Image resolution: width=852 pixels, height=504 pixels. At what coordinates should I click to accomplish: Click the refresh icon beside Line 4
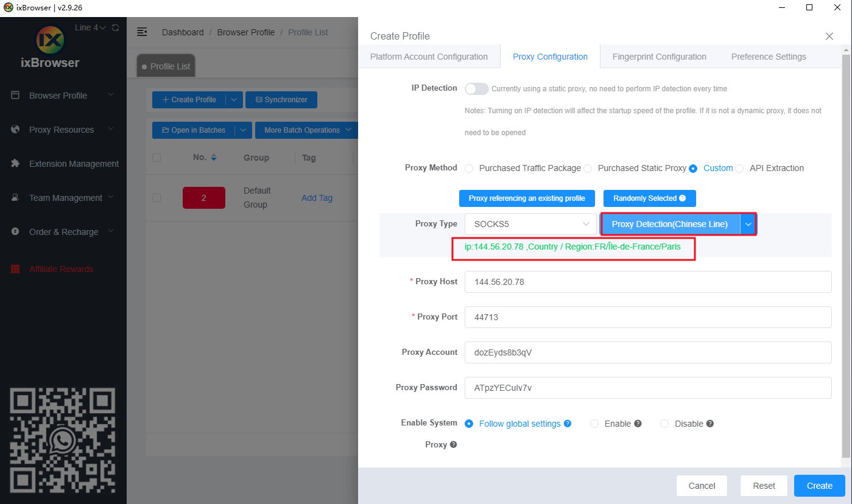click(115, 28)
